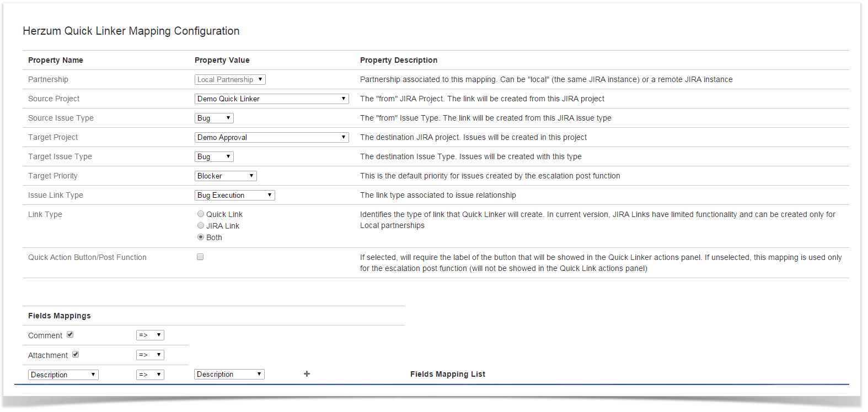
Task: Click the Fields Mapping List header
Action: [447, 374]
